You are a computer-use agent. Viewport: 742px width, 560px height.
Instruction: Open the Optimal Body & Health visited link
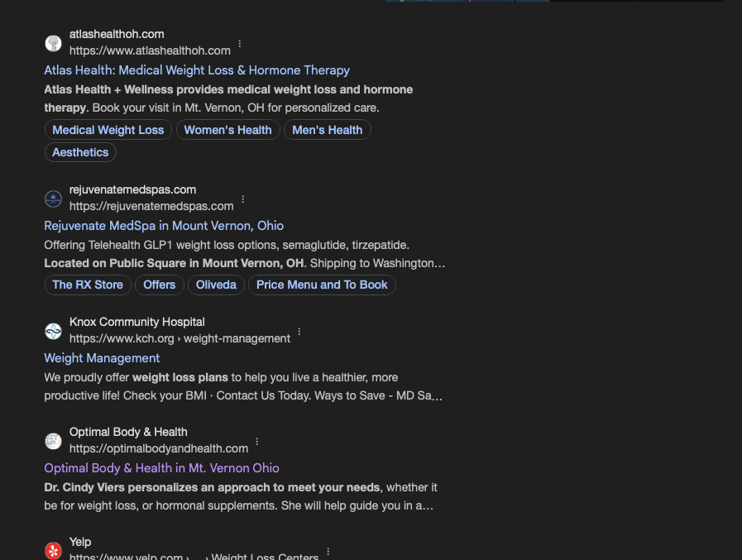pos(161,468)
